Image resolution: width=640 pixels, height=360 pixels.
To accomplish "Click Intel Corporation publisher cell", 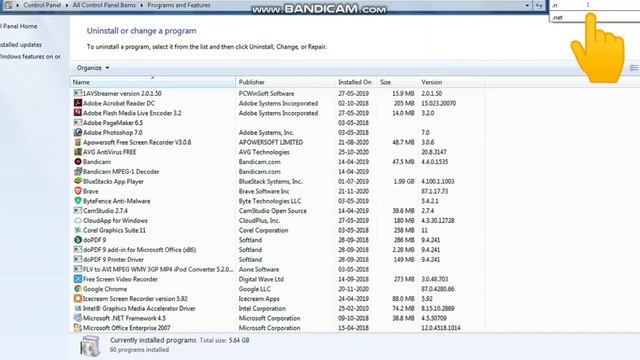I will 262,309.
